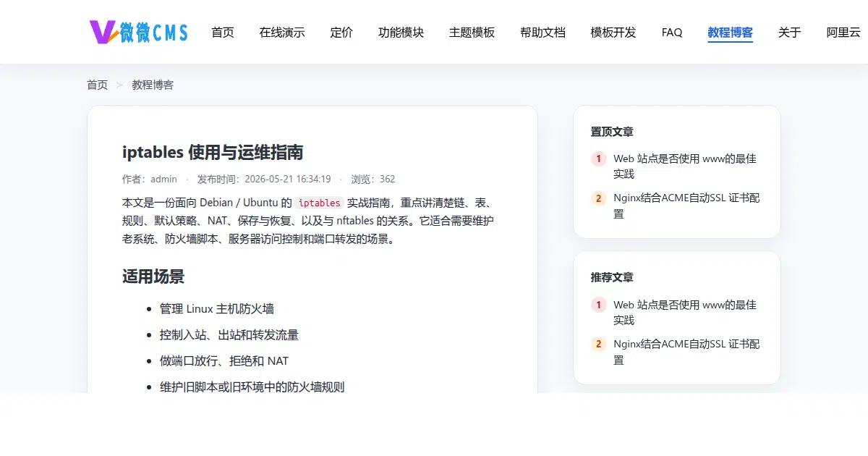Click the article title iptables 使用与运维指南
The height and width of the screenshot is (456, 868).
point(213,152)
